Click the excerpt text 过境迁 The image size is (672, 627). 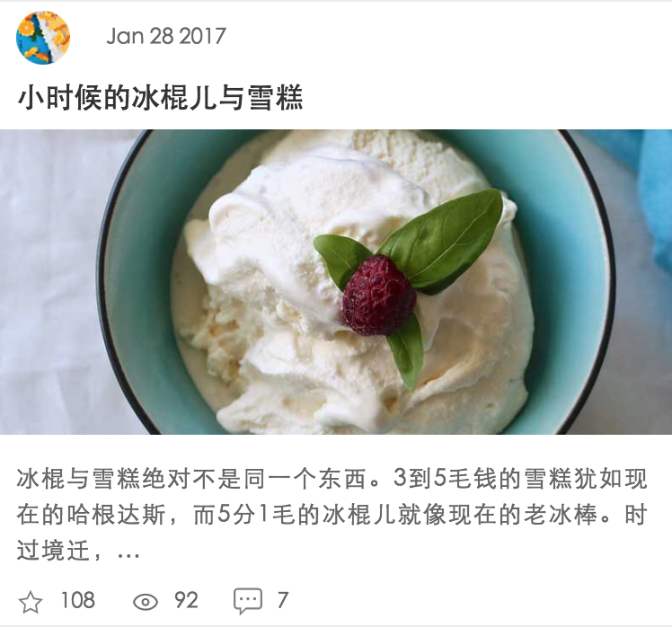pos(54,551)
